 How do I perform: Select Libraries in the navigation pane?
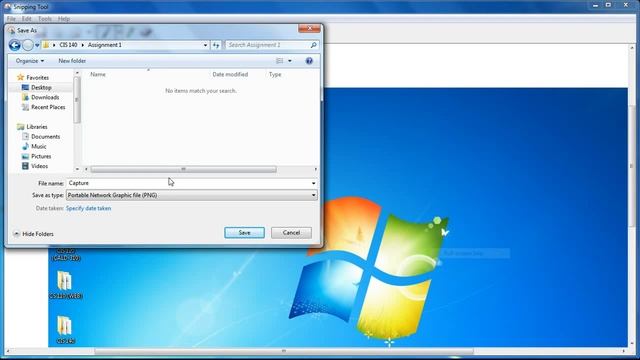(x=37, y=127)
